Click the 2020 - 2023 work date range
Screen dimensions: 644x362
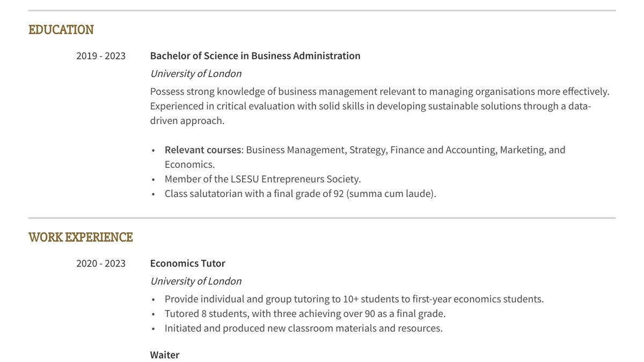coord(101,263)
